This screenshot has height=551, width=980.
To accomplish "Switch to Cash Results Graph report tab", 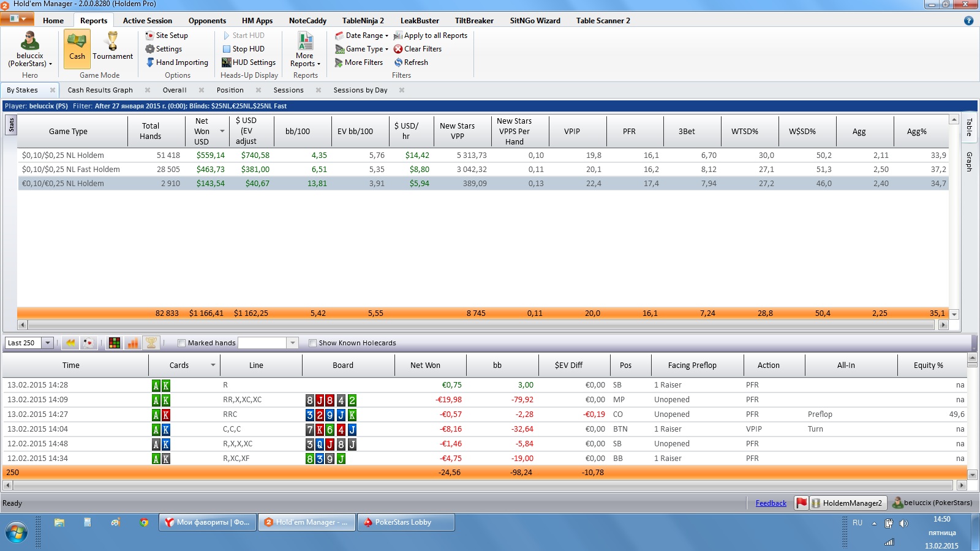I will (x=100, y=90).
